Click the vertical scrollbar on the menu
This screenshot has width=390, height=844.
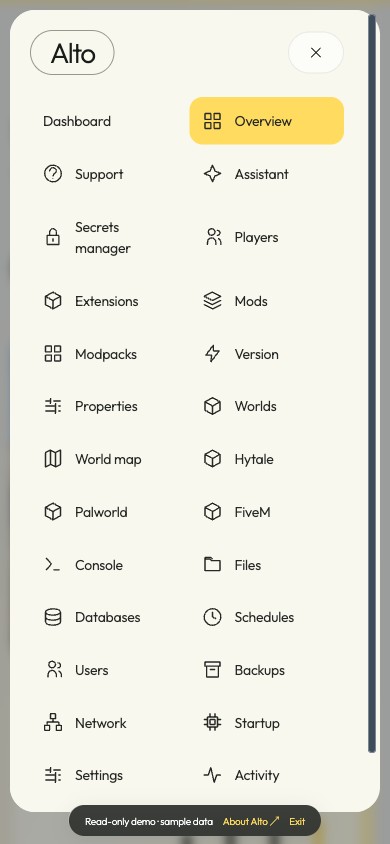pyautogui.click(x=371, y=383)
